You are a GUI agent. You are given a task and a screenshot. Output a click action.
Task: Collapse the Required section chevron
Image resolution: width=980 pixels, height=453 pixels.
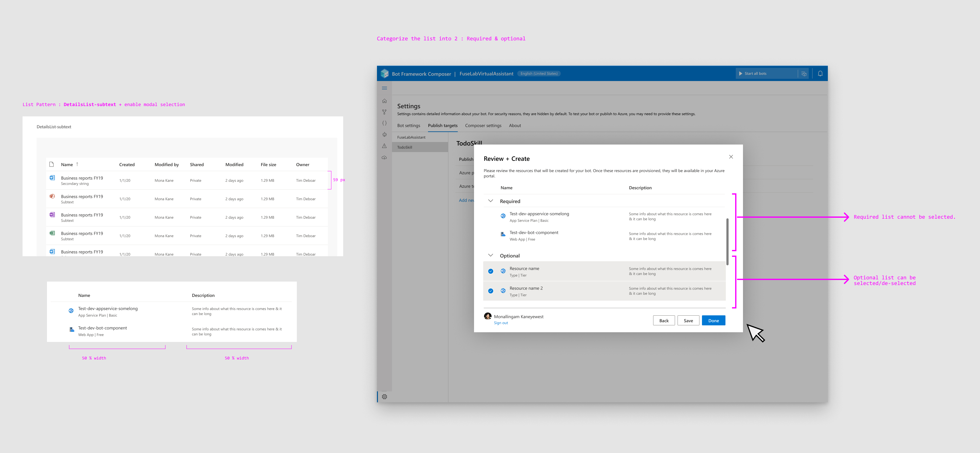490,201
